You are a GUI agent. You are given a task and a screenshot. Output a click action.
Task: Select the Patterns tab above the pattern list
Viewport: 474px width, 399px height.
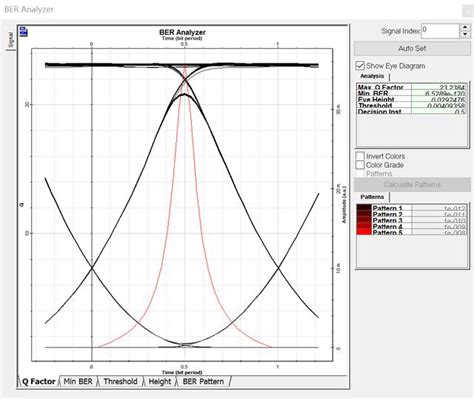[372, 197]
